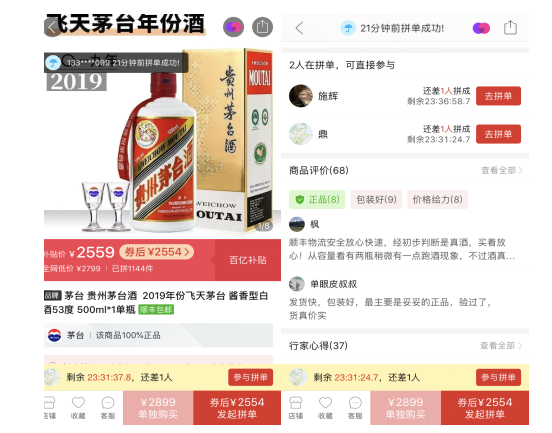Tap 参与拼单 in left yellow banner

click(251, 377)
